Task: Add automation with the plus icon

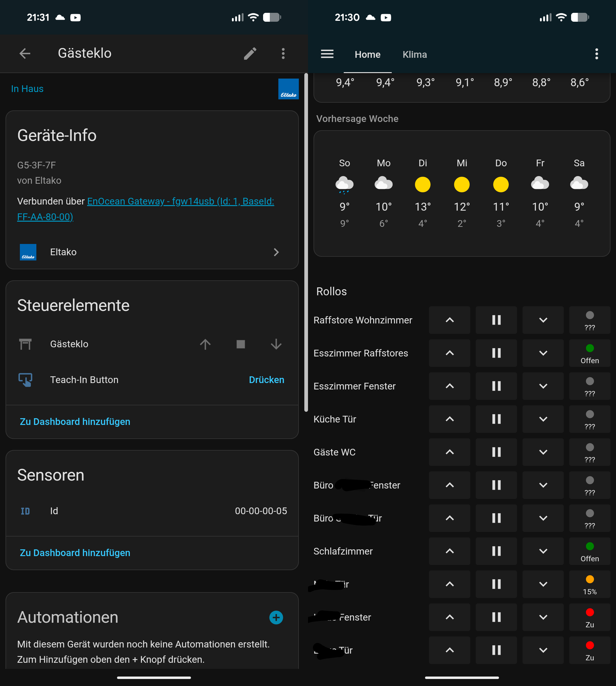Action: click(276, 617)
